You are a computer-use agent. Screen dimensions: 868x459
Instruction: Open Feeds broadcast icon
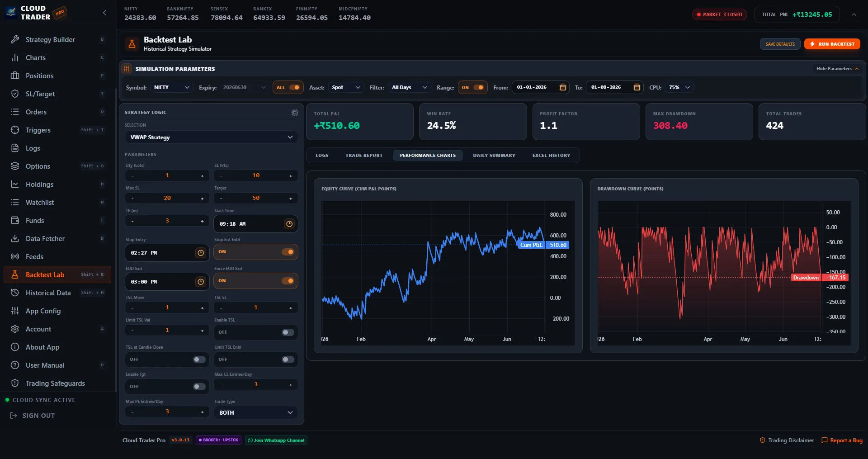point(15,256)
